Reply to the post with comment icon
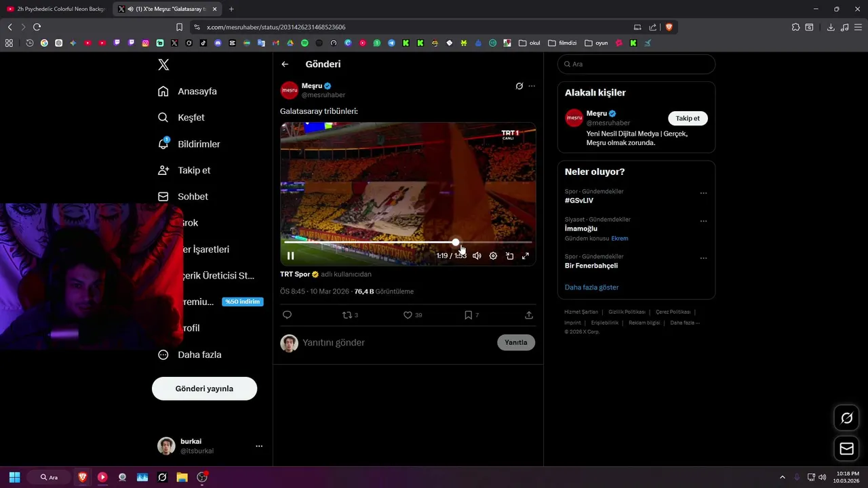The width and height of the screenshot is (868, 488). [287, 315]
